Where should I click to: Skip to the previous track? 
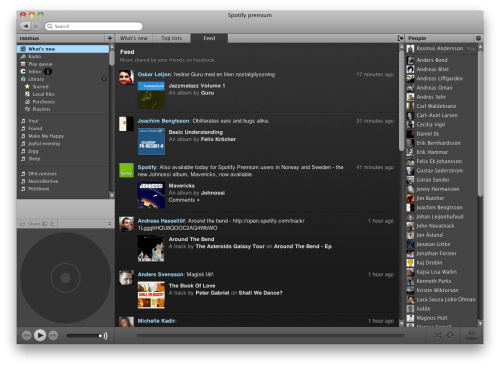point(27,335)
